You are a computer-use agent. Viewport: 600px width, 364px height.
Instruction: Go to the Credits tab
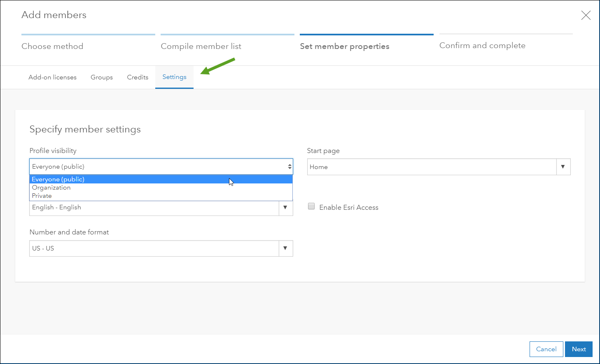pos(138,77)
